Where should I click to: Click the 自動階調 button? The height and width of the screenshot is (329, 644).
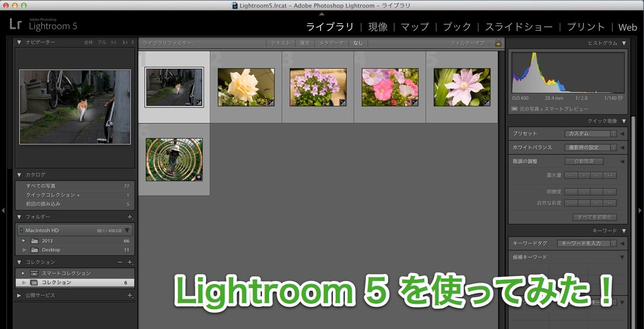584,161
